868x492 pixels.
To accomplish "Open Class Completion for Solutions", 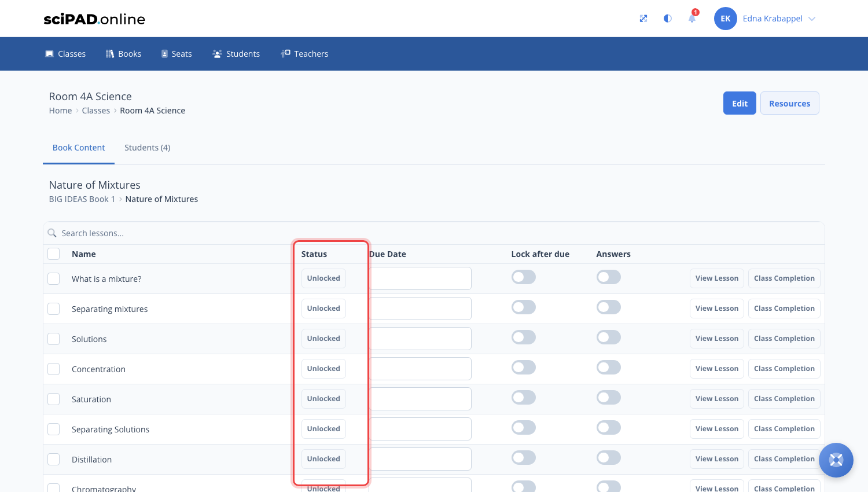I will click(784, 339).
